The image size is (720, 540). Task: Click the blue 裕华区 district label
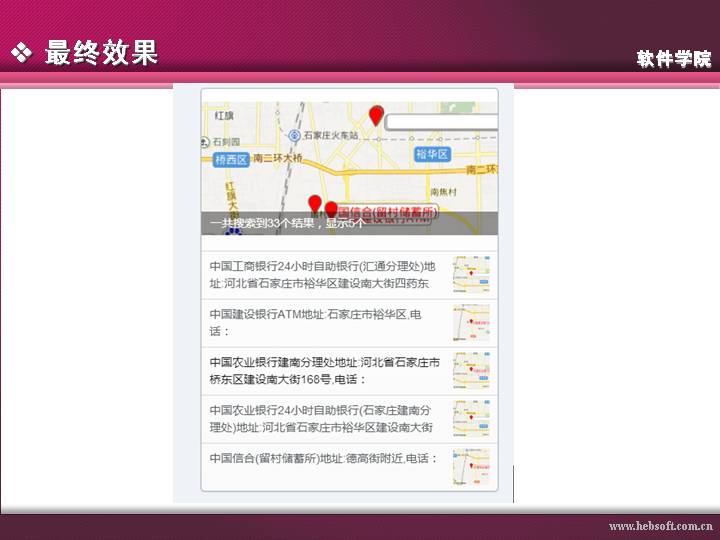[432, 154]
